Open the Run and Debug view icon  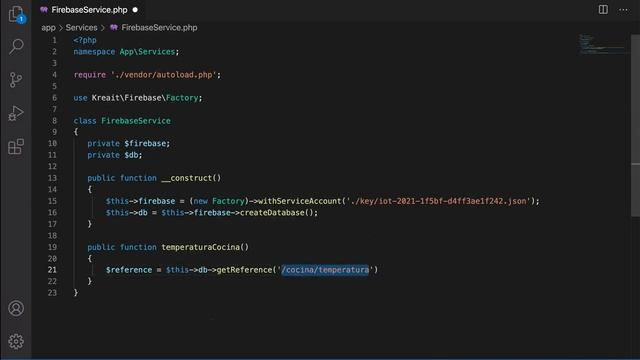coord(16,113)
